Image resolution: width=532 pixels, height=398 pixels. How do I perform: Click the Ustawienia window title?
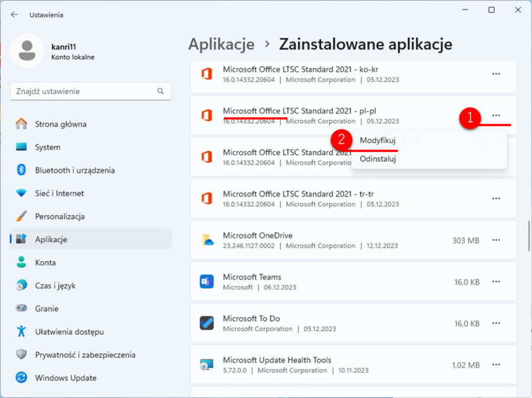coord(46,15)
